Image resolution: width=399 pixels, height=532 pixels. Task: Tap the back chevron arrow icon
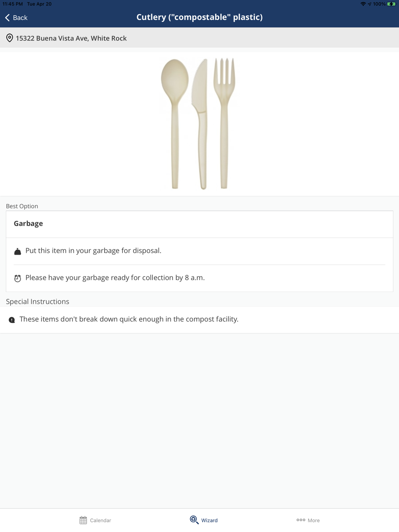pos(7,18)
